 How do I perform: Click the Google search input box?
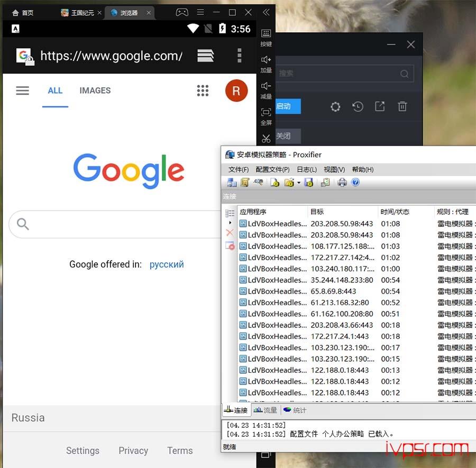[115, 224]
